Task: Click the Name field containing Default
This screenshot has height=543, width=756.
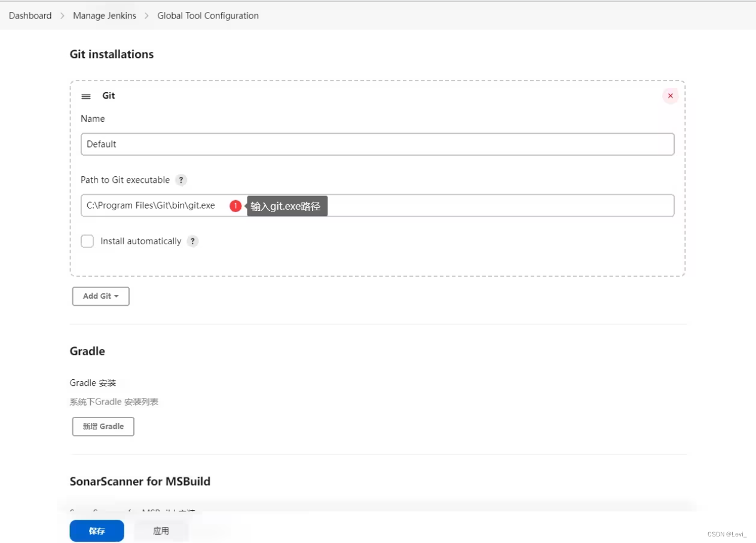Action: point(378,144)
